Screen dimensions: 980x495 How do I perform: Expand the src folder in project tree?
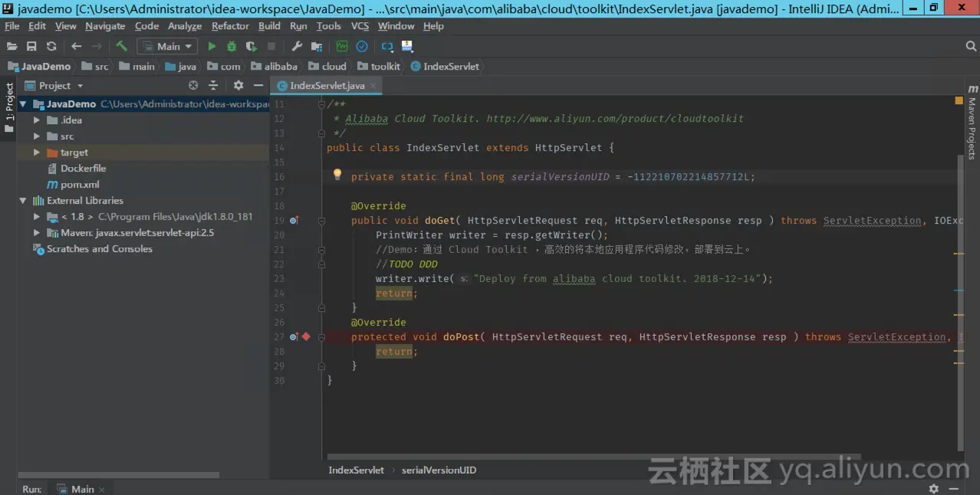point(37,136)
